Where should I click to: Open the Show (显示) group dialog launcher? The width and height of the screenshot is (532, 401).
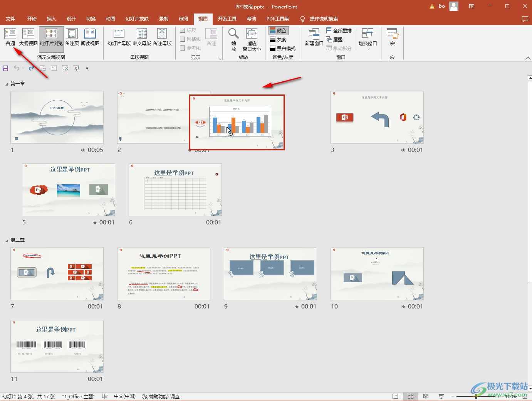(220, 58)
